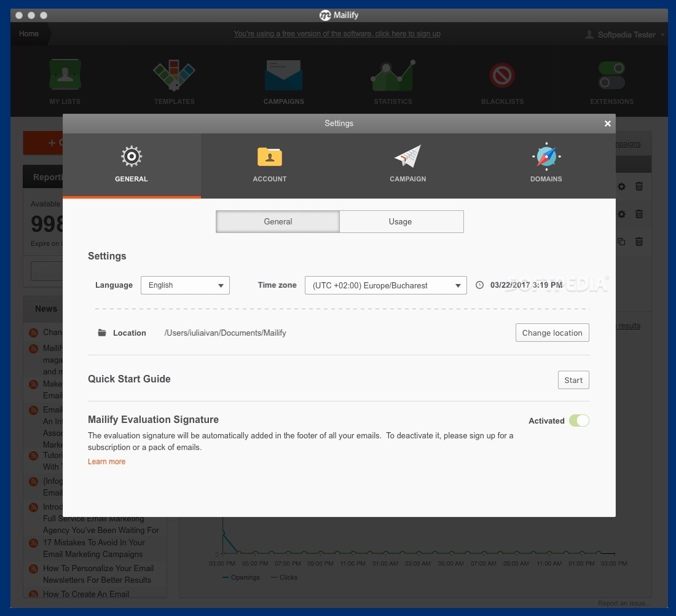Viewport: 676px width, 616px height.
Task: Click the Home breadcrumb
Action: tap(29, 34)
